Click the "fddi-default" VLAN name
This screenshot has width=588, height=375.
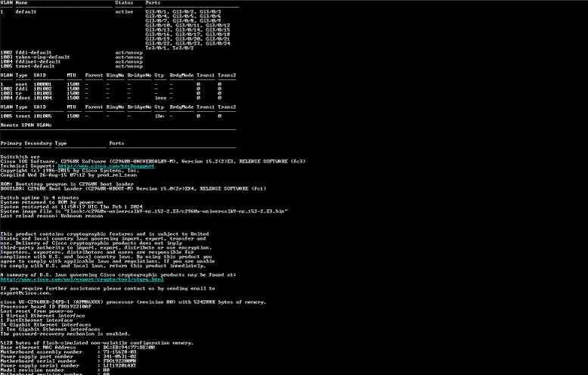(x=34, y=52)
